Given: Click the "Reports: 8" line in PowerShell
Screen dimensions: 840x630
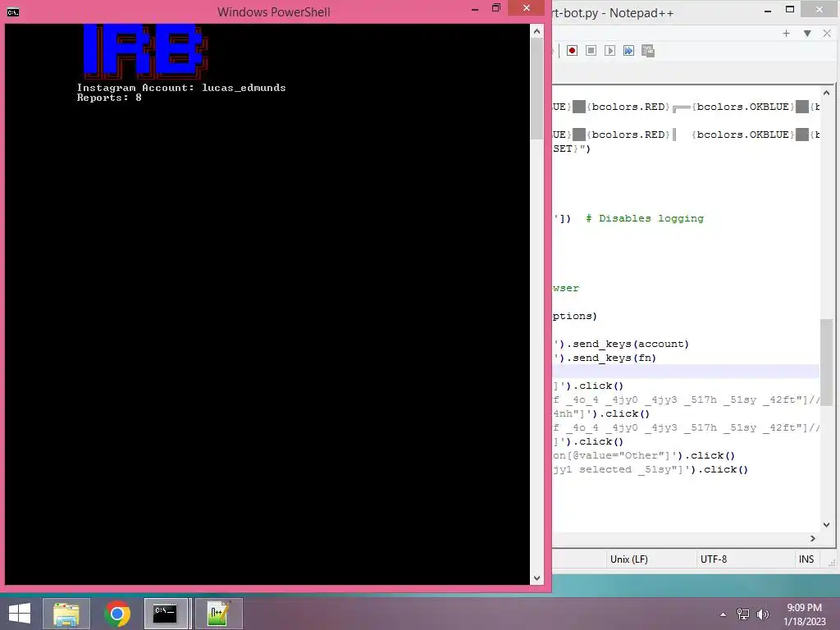Looking at the screenshot, I should click(x=109, y=98).
